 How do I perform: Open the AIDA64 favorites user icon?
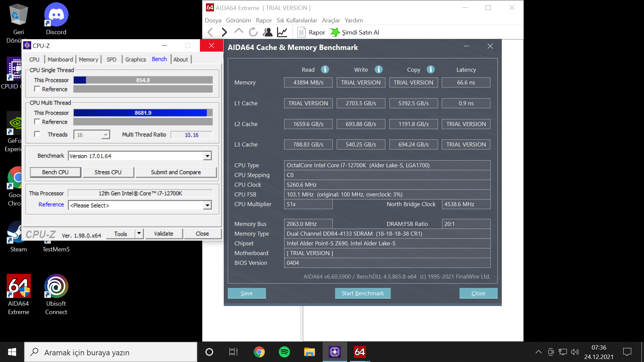(268, 32)
